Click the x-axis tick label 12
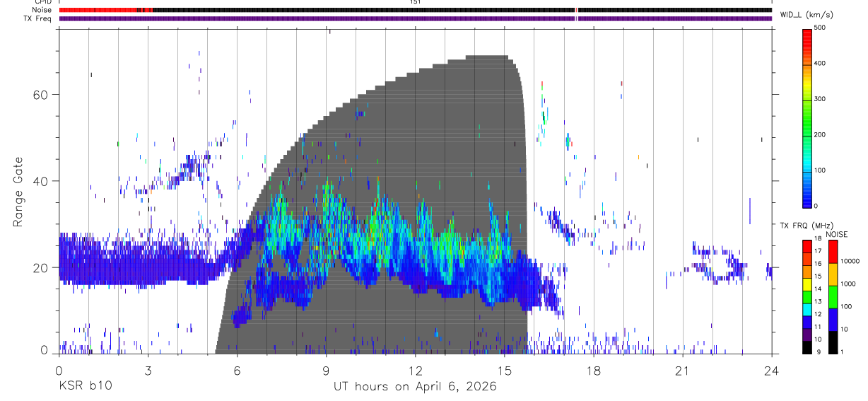This screenshot has height=401, width=868. tap(415, 371)
